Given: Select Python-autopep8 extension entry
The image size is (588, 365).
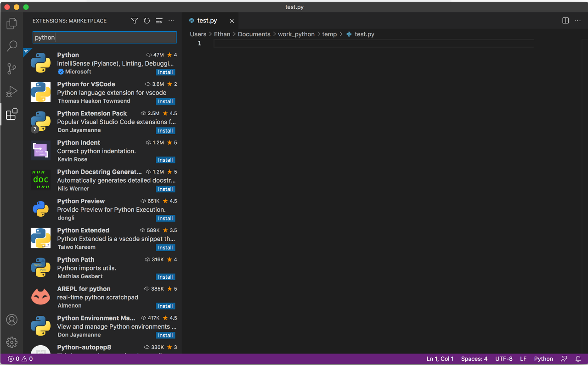Looking at the screenshot, I should click(x=102, y=349).
